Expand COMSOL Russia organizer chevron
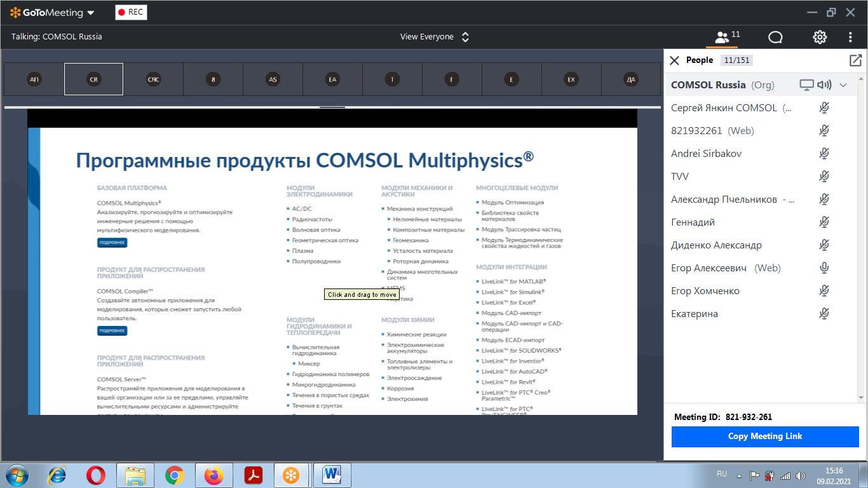868x488 pixels. pos(843,85)
